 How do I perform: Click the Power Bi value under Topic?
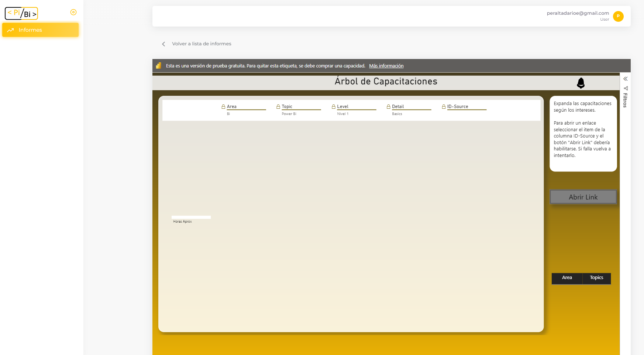point(289,114)
